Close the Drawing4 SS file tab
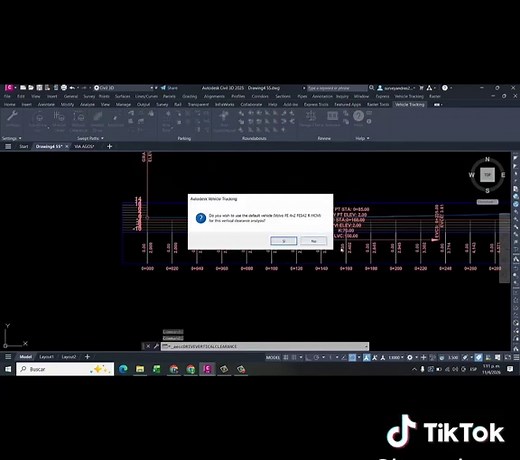This screenshot has width=520, height=460. click(67, 146)
